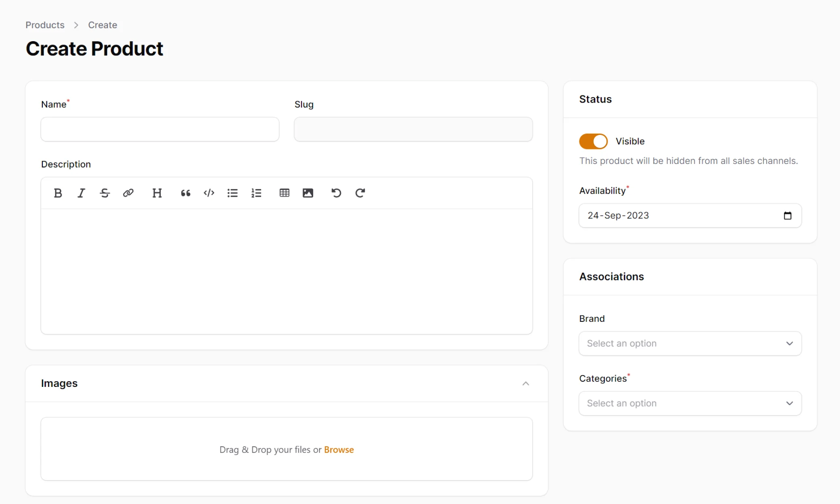
Task: Insert a blockquote in the description
Action: click(185, 193)
